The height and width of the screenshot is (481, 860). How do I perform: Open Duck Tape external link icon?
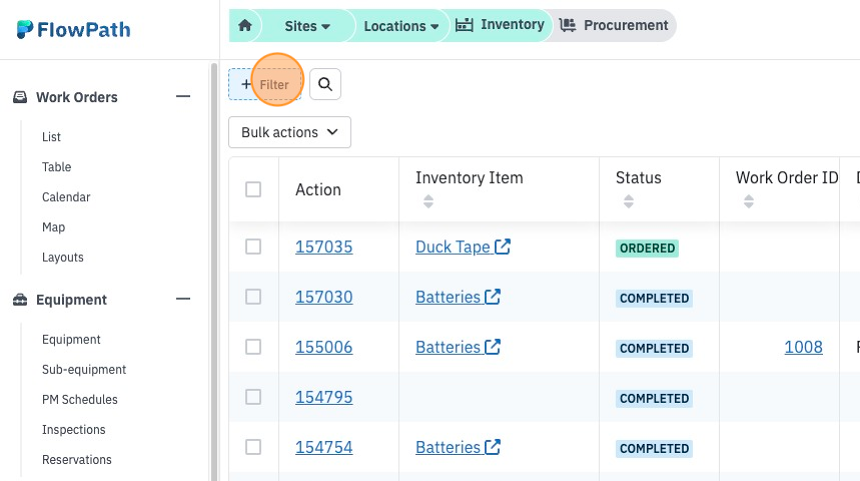[502, 247]
